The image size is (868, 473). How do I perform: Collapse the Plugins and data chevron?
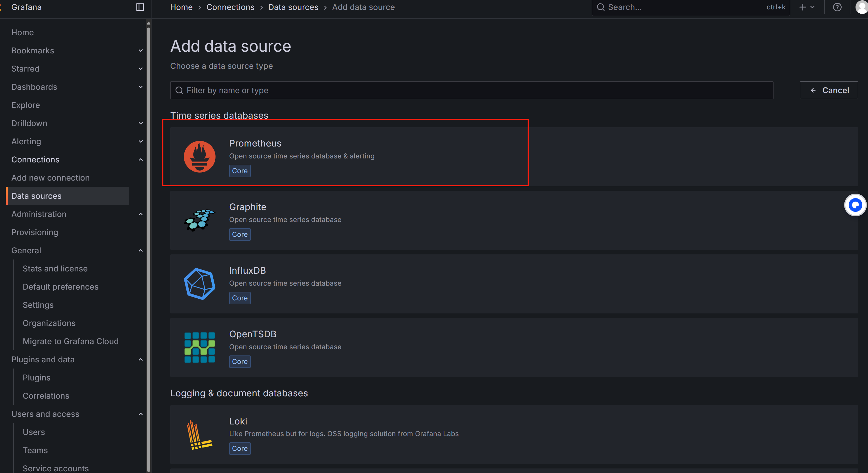pyautogui.click(x=140, y=359)
